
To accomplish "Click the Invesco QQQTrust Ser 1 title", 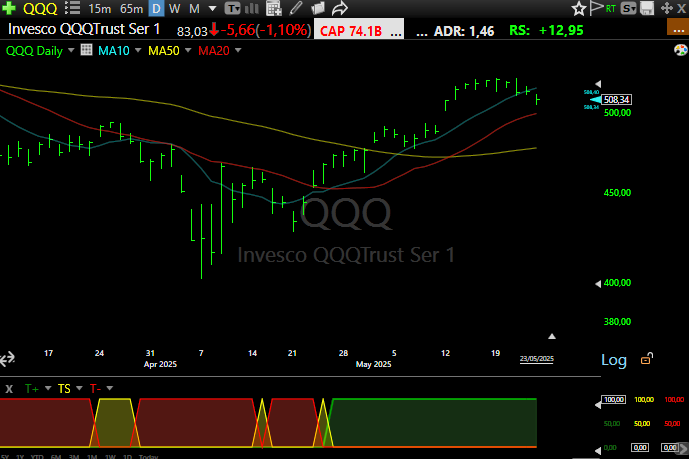I will tap(84, 29).
